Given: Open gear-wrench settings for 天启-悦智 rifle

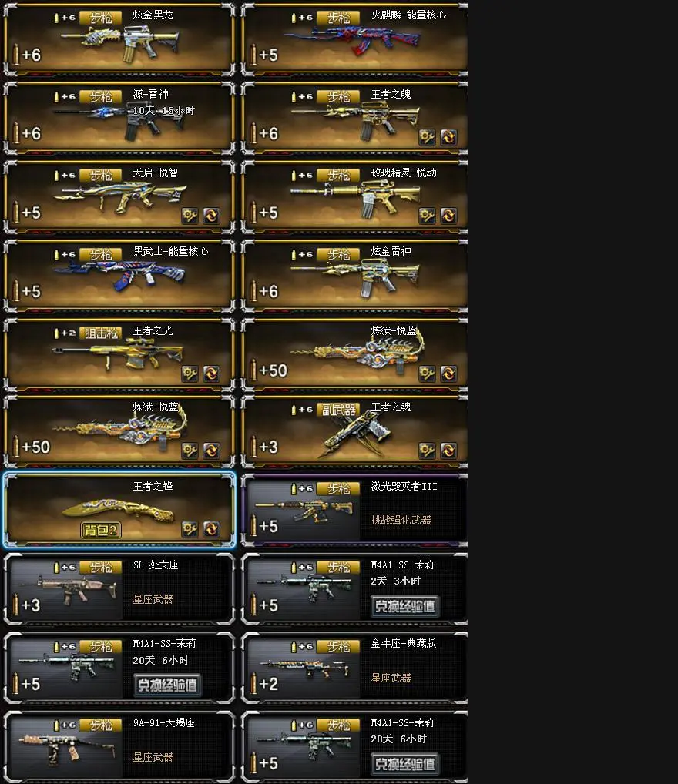Looking at the screenshot, I should pyautogui.click(x=190, y=216).
